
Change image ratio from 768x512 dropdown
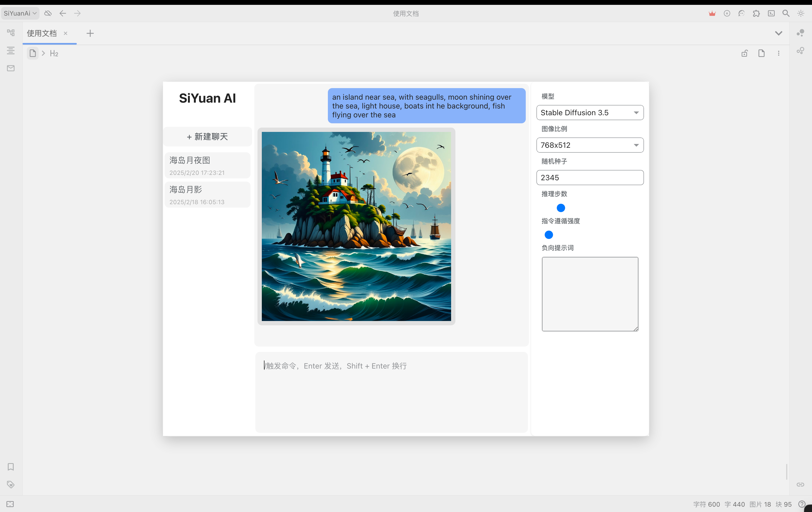(589, 145)
